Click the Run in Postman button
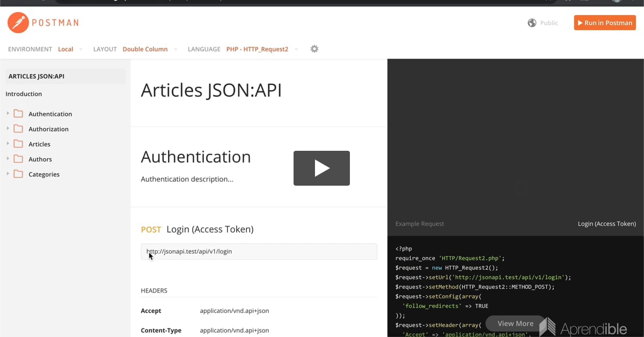Image resolution: width=644 pixels, height=337 pixels. tap(605, 23)
